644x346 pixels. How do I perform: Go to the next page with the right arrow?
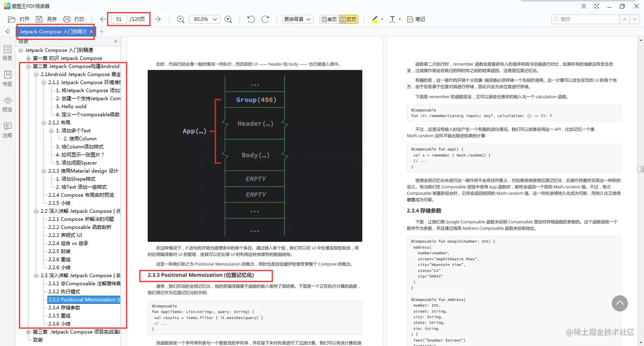coord(158,19)
